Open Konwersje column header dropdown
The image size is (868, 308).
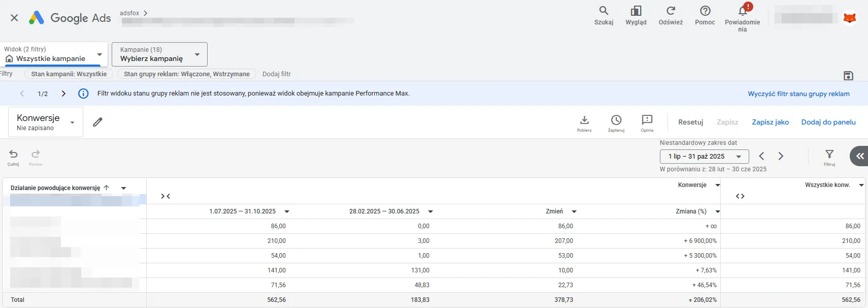717,185
